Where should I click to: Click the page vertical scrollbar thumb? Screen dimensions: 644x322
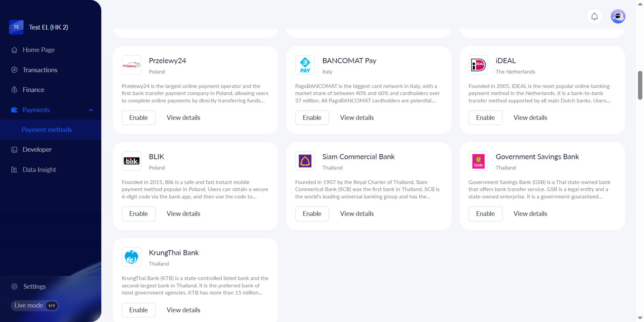coord(640,85)
